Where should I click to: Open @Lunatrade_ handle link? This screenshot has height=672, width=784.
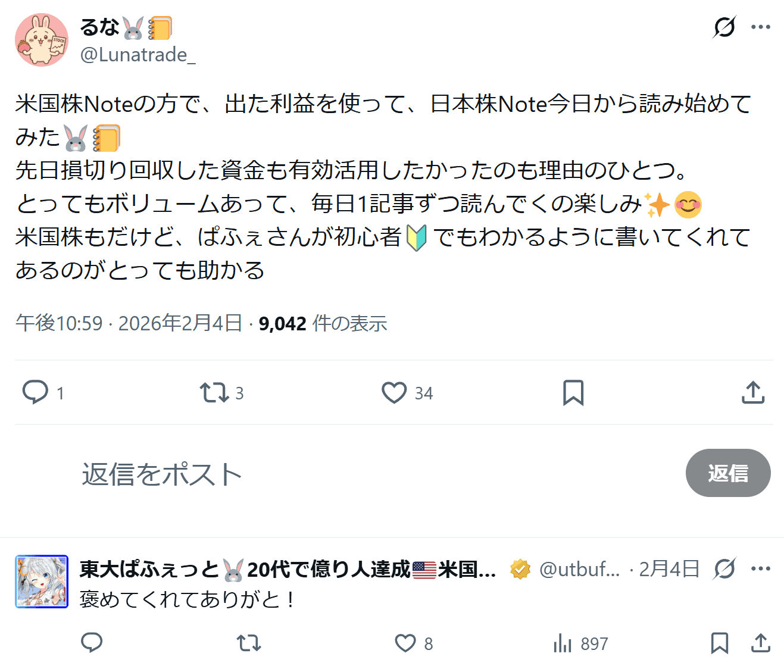(x=138, y=55)
